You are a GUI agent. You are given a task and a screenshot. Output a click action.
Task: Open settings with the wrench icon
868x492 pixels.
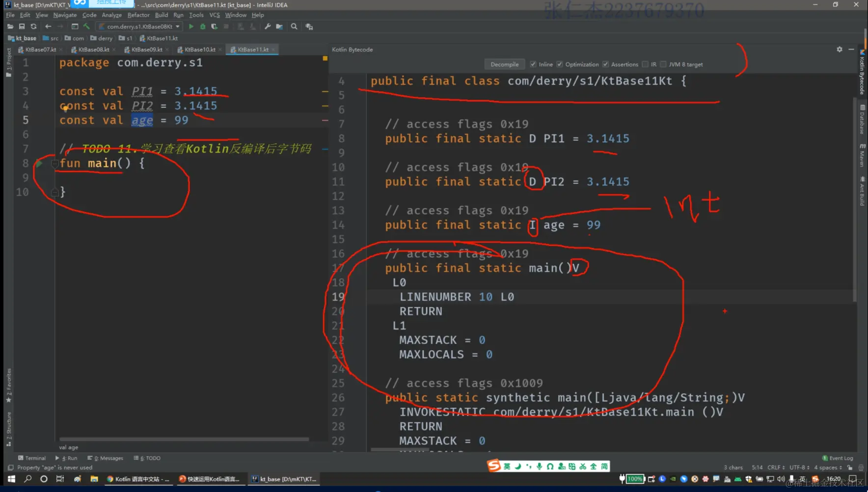point(268,26)
